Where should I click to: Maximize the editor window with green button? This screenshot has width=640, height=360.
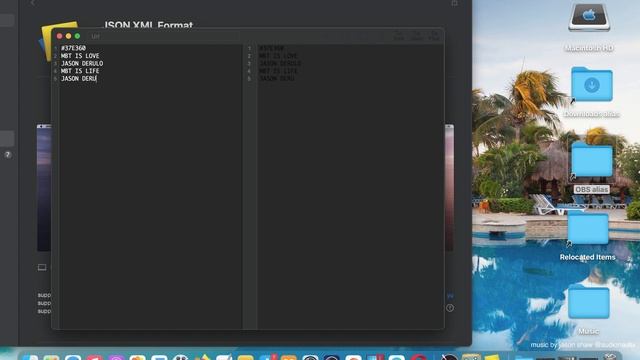click(x=78, y=36)
